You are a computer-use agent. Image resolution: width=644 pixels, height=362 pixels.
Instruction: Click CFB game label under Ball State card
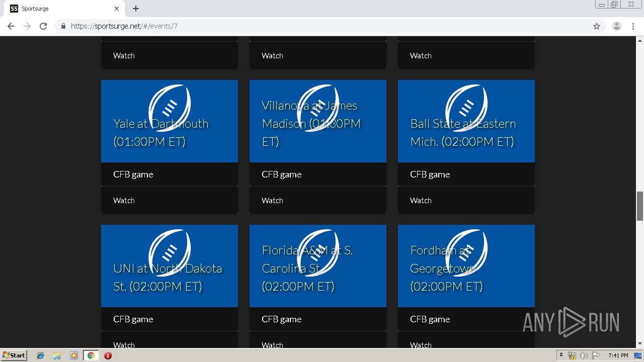point(430,174)
